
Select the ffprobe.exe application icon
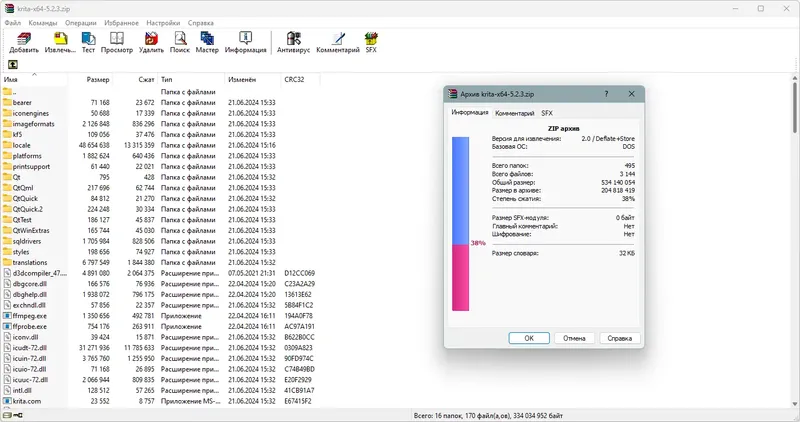(7, 327)
